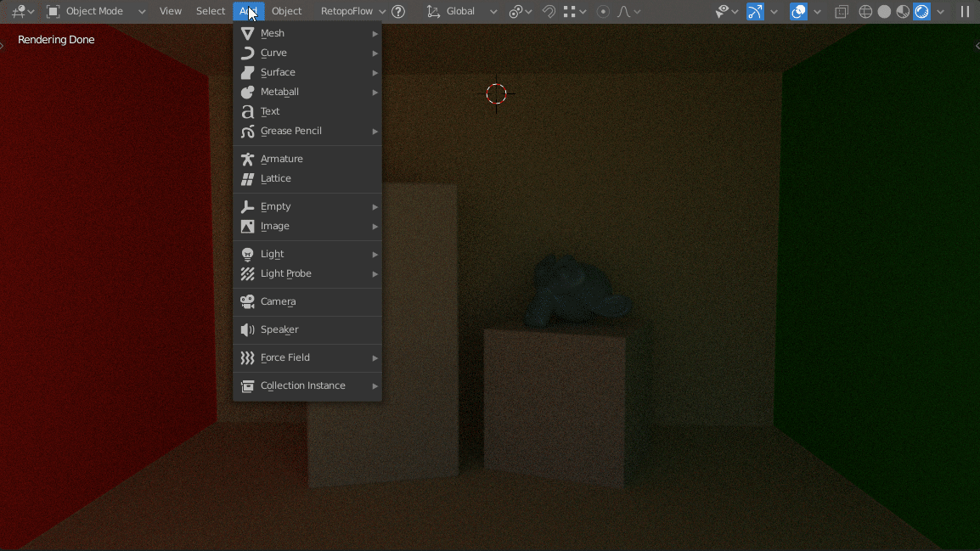Click the Metaball icon
Viewport: 980px width, 551px height.
(x=247, y=92)
